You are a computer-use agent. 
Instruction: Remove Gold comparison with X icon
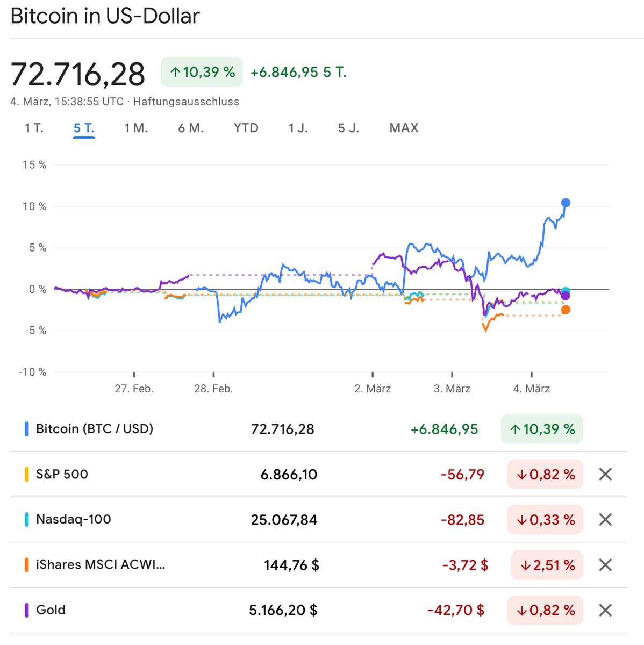pyautogui.click(x=605, y=610)
